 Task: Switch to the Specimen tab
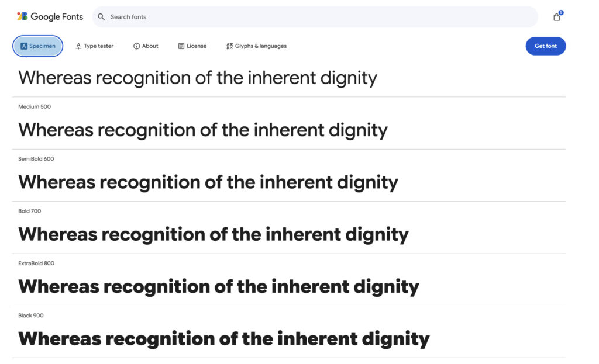point(38,46)
